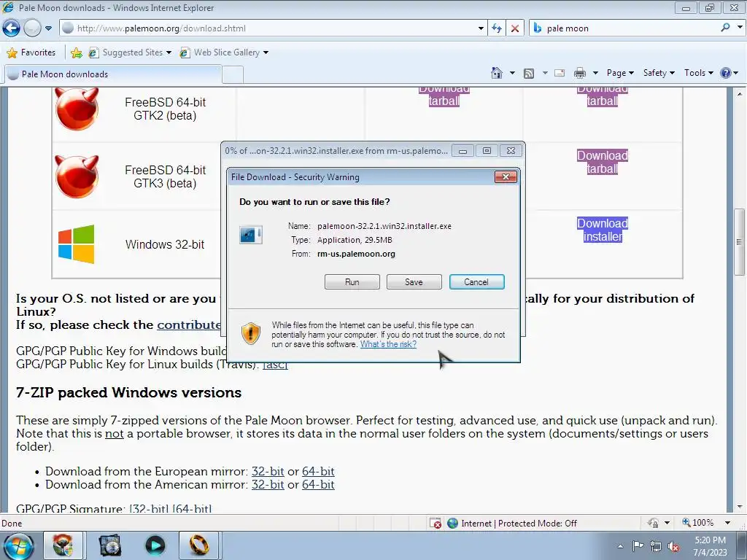Open European mirror 64-bit link

(318, 472)
